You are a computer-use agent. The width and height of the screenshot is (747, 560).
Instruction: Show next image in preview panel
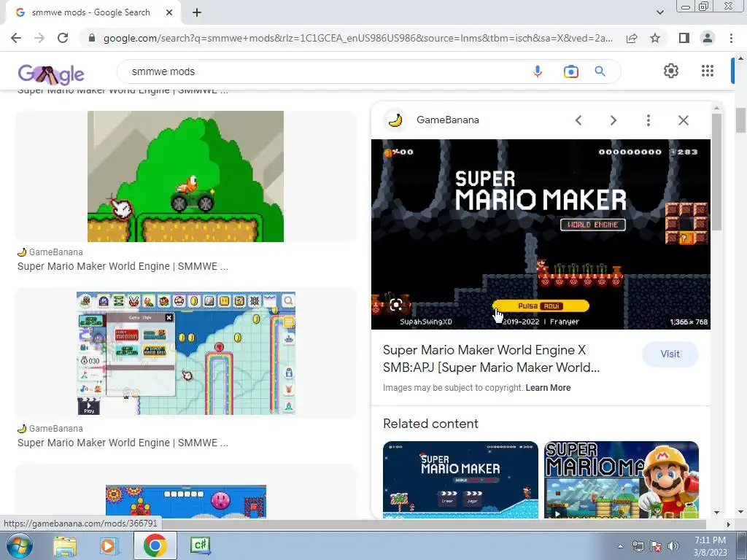[614, 120]
